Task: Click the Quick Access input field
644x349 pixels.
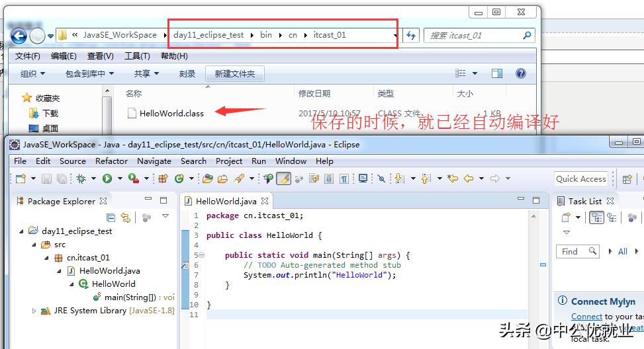Action: click(580, 179)
